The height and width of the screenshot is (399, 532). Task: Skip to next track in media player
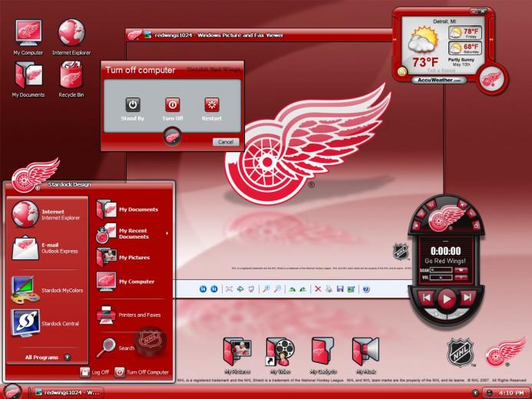468,298
